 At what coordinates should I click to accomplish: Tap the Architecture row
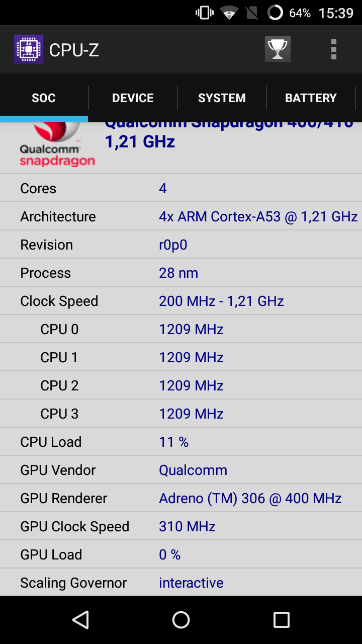click(181, 216)
